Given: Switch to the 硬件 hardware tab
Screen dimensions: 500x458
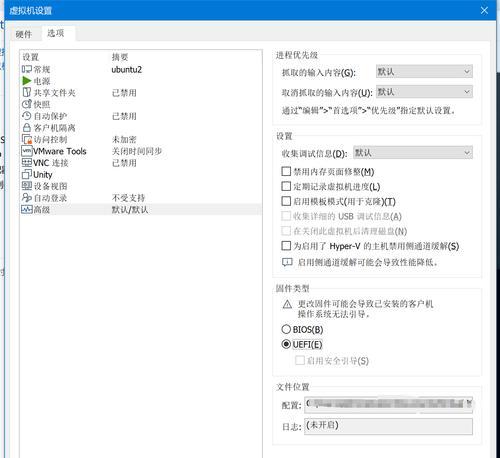Looking at the screenshot, I should click(23, 34).
